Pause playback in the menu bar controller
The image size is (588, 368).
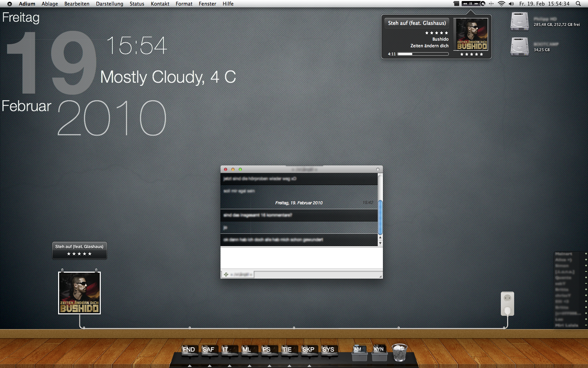(x=471, y=4)
